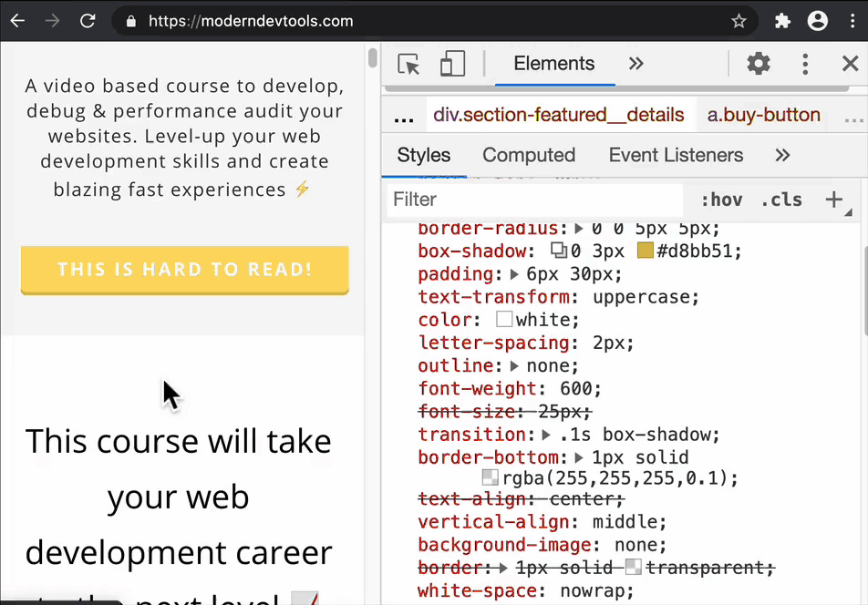Activate the inspect element picker tool
868x605 pixels.
point(408,64)
